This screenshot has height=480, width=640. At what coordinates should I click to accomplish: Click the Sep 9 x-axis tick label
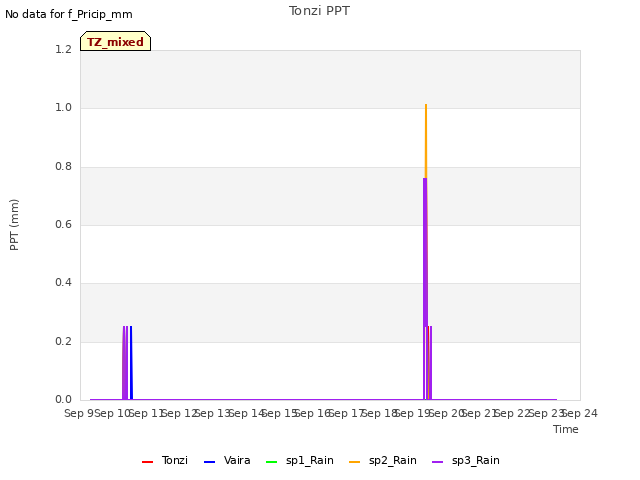(x=79, y=413)
